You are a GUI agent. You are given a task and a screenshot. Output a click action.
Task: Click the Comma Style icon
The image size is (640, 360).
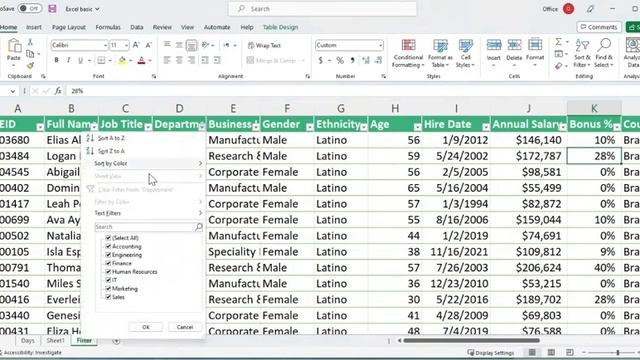(x=352, y=60)
